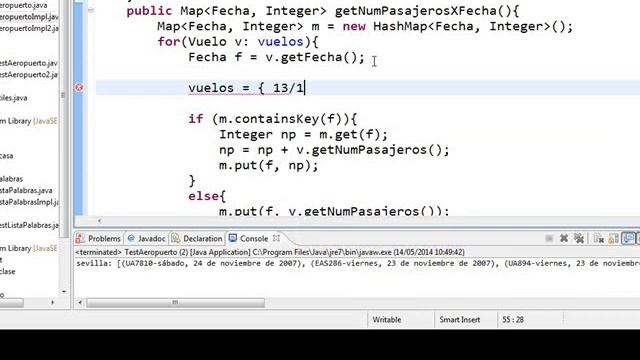Click the console's scroll left arrow
640x360 pixels.
click(x=80, y=303)
